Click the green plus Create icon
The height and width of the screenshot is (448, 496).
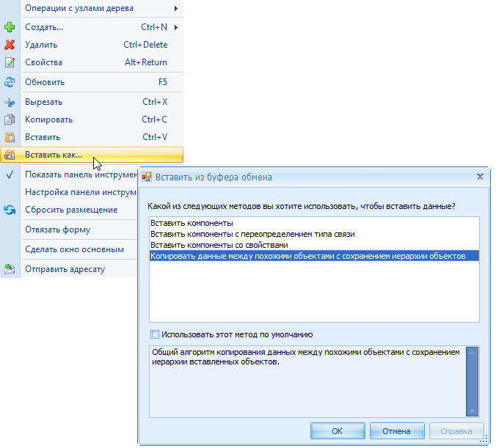pyautogui.click(x=10, y=27)
